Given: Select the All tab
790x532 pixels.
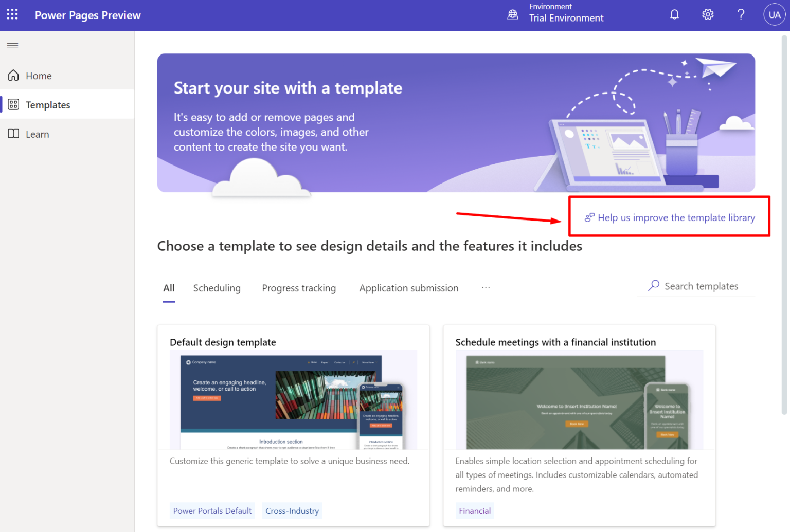Looking at the screenshot, I should pos(169,288).
